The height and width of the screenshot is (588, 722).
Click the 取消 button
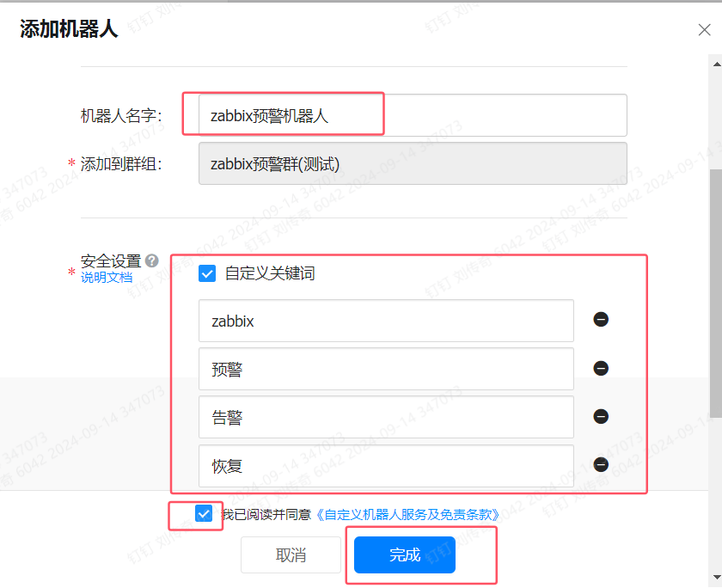[x=291, y=554]
